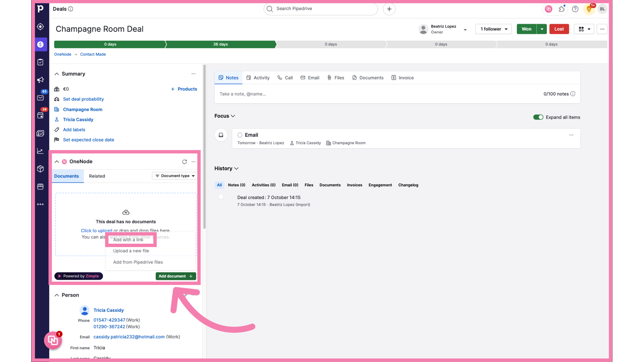The height and width of the screenshot is (362, 644).
Task: Open More ellipsis in sidebar
Action: [40, 204]
